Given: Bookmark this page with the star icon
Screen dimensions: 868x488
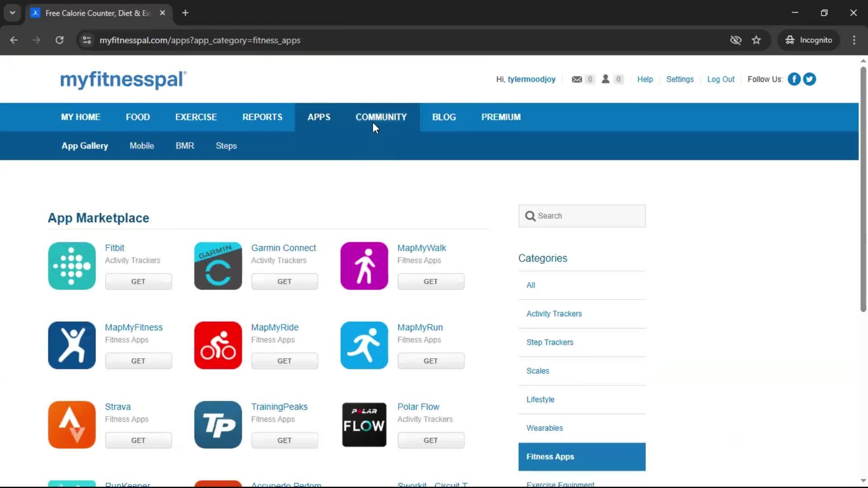Looking at the screenshot, I should pos(756,40).
